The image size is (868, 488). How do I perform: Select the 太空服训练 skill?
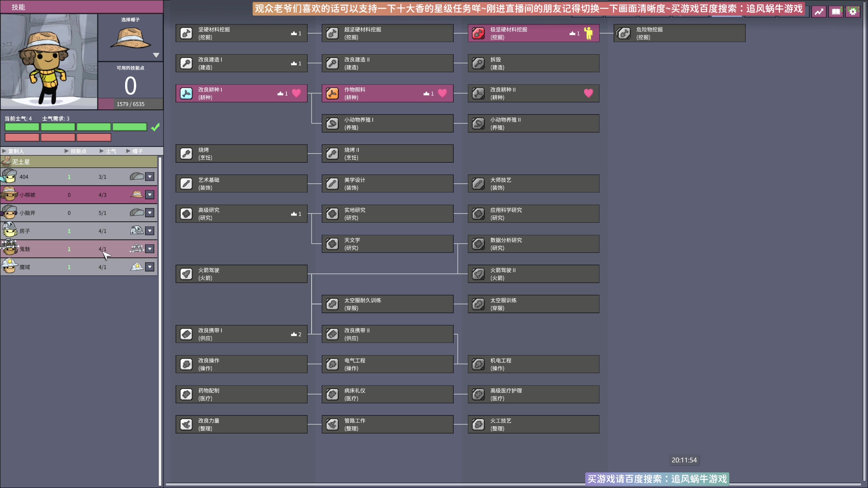[533, 304]
